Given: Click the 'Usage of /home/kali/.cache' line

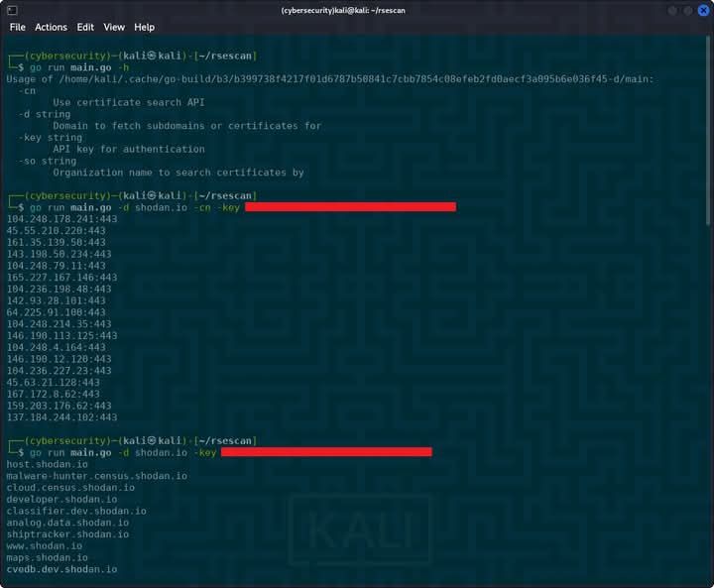Looking at the screenshot, I should click(x=329, y=79).
